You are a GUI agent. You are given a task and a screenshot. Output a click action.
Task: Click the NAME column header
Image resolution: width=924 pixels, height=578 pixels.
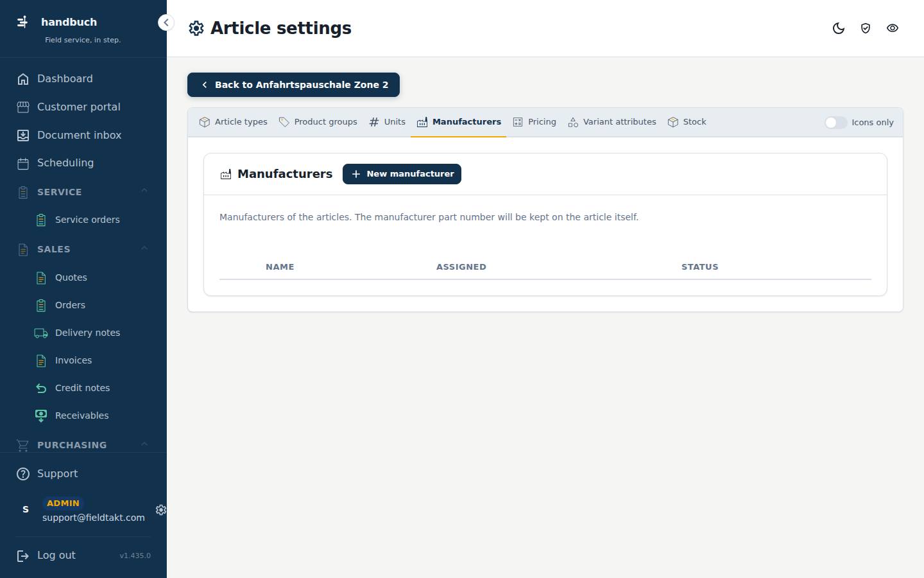280,267
